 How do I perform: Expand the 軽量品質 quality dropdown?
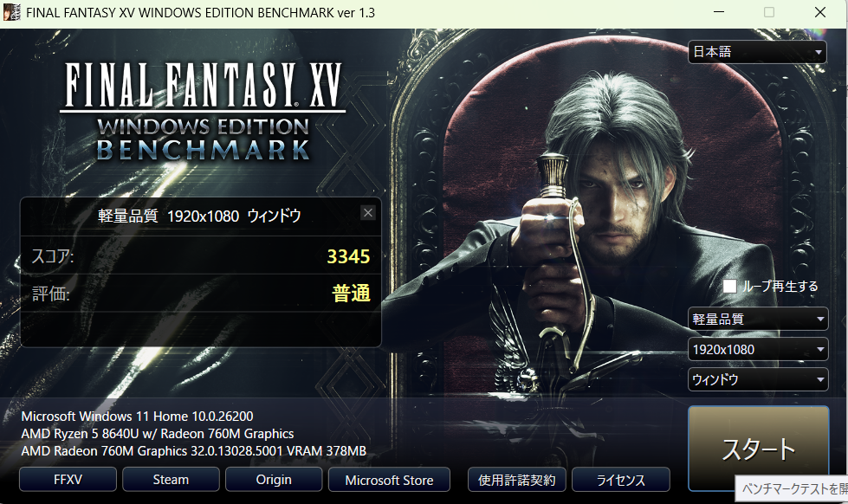pos(758,319)
